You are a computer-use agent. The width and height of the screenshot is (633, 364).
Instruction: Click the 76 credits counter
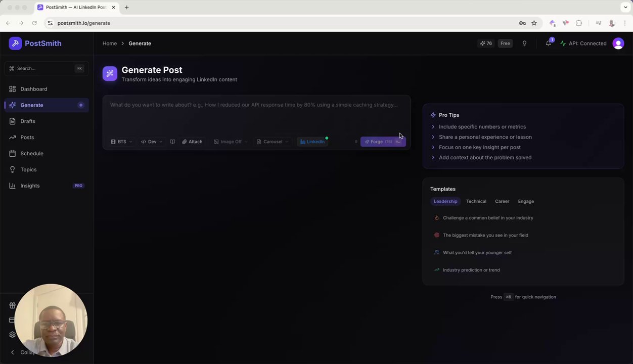coord(486,43)
